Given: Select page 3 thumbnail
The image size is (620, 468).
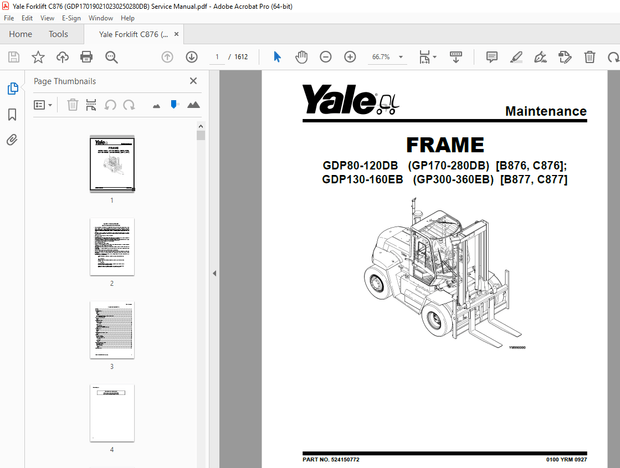Looking at the screenshot, I should 112,330.
